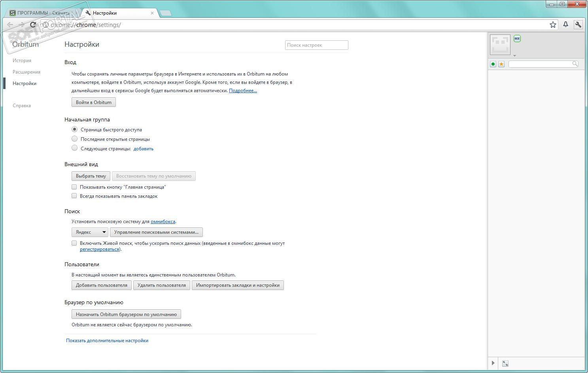The width and height of the screenshot is (588, 373).
Task: Open the wrench main menu
Action: [x=578, y=25]
